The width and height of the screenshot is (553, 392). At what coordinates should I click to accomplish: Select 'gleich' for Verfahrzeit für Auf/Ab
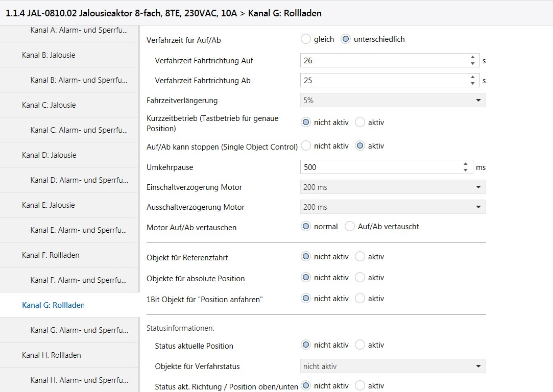(x=306, y=39)
